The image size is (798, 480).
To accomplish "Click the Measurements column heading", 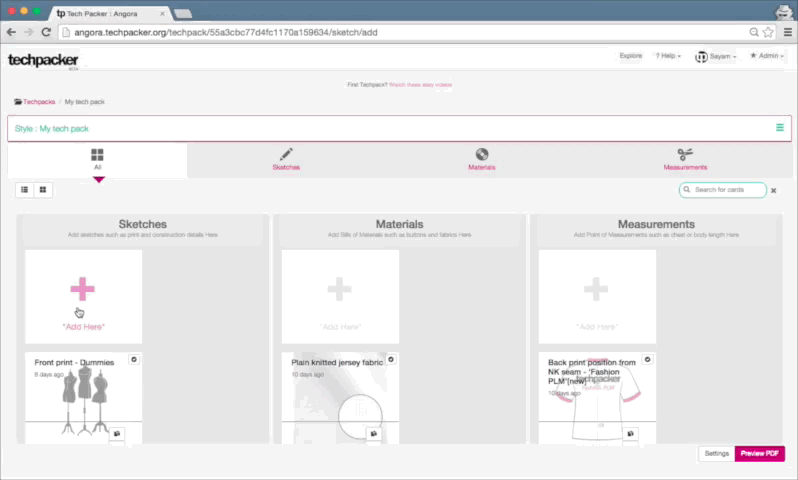I will (656, 224).
